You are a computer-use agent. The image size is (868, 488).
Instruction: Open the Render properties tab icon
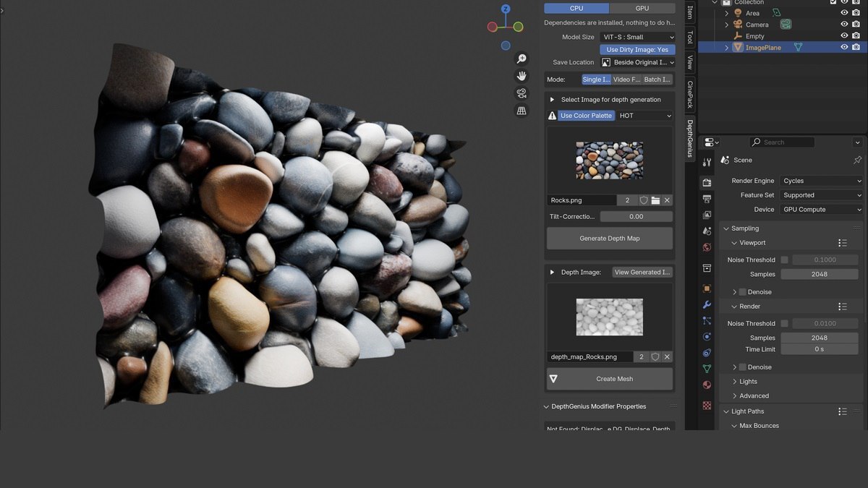[x=707, y=182]
